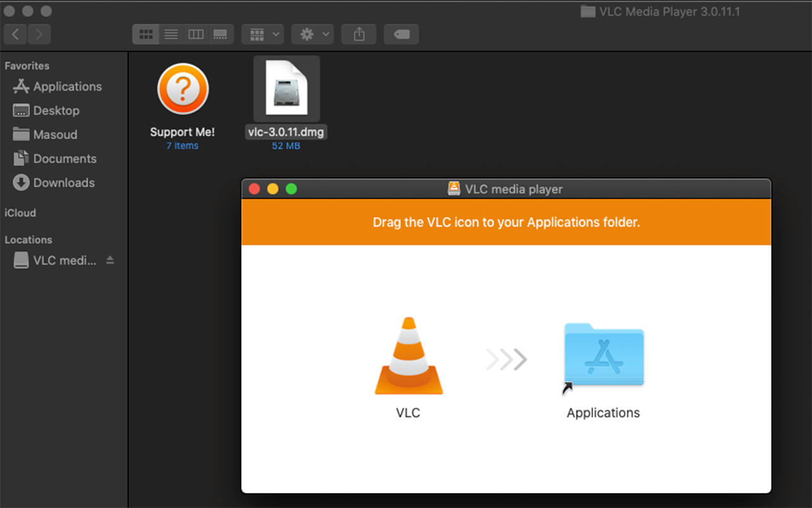
Task: Open the group-by arrangement dropdown
Action: [263, 34]
